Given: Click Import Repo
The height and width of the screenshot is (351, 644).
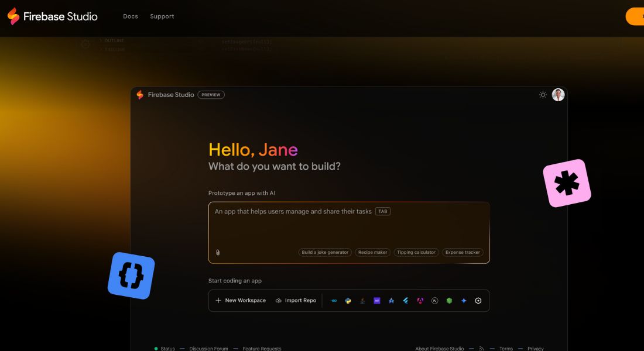Looking at the screenshot, I should tap(296, 301).
